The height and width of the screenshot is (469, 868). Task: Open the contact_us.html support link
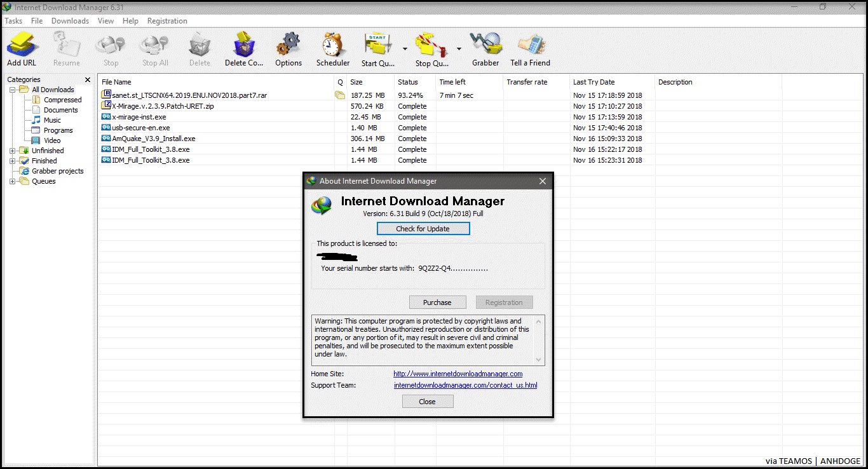click(466, 385)
